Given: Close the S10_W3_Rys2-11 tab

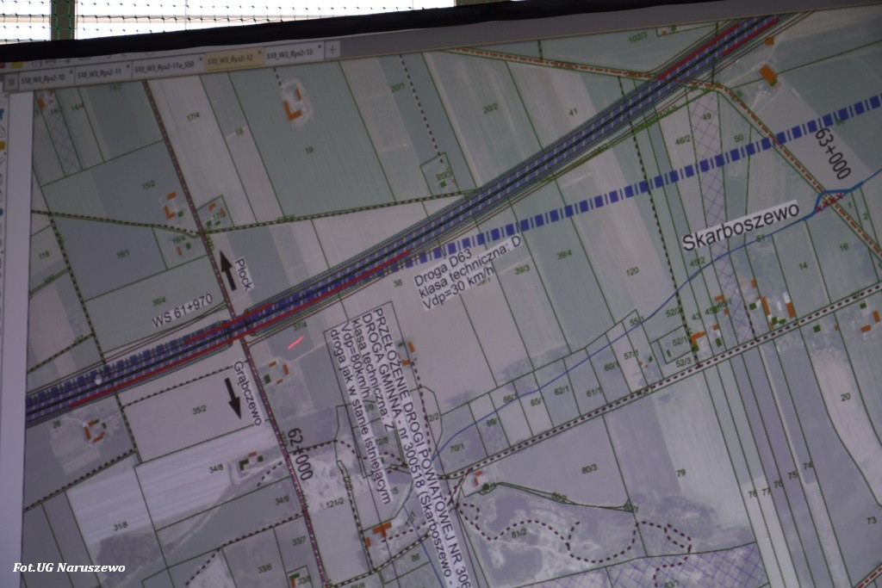Looking at the screenshot, I should pos(129,67).
